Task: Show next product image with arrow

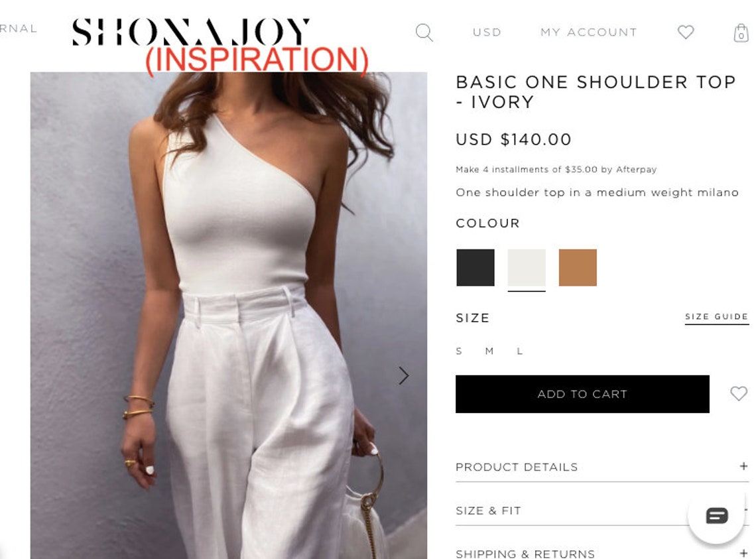Action: click(404, 376)
